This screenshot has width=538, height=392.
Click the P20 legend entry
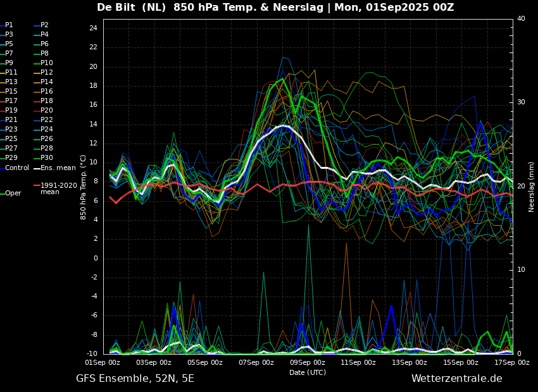pos(47,110)
